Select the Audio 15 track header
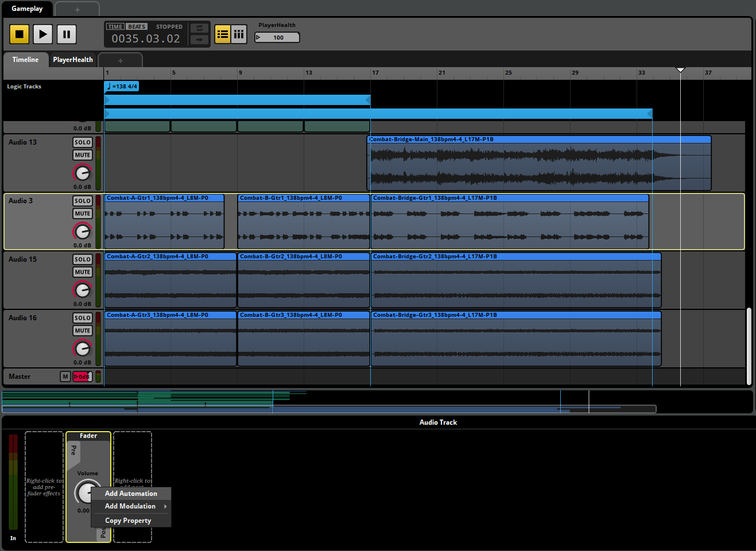Image resolution: width=756 pixels, height=551 pixels. [x=37, y=280]
